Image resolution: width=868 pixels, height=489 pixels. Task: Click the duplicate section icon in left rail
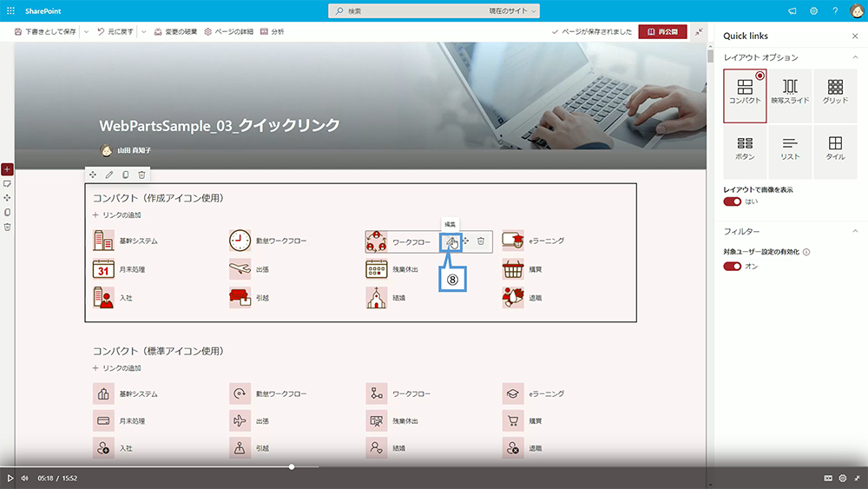pyautogui.click(x=7, y=213)
